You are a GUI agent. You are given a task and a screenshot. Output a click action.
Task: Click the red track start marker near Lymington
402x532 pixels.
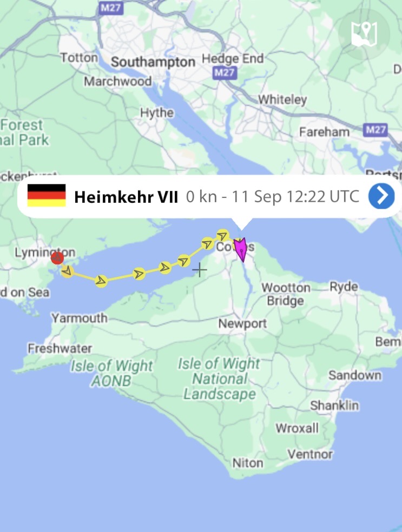[x=57, y=258]
